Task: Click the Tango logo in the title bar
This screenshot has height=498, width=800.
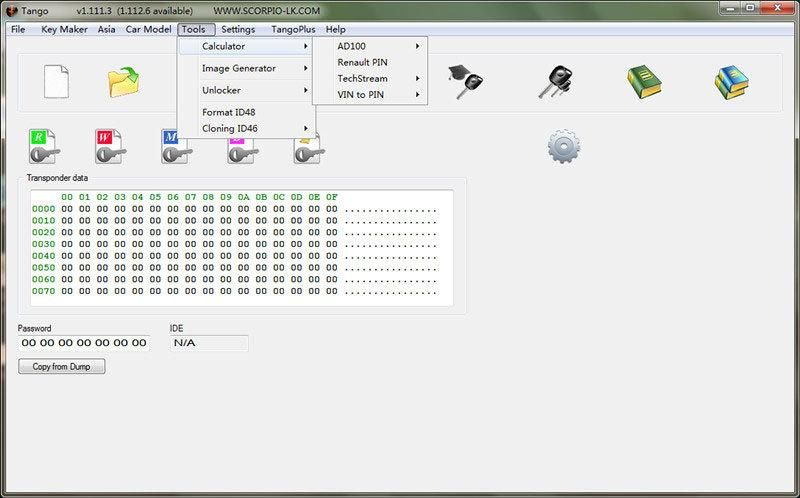Action: coord(12,11)
